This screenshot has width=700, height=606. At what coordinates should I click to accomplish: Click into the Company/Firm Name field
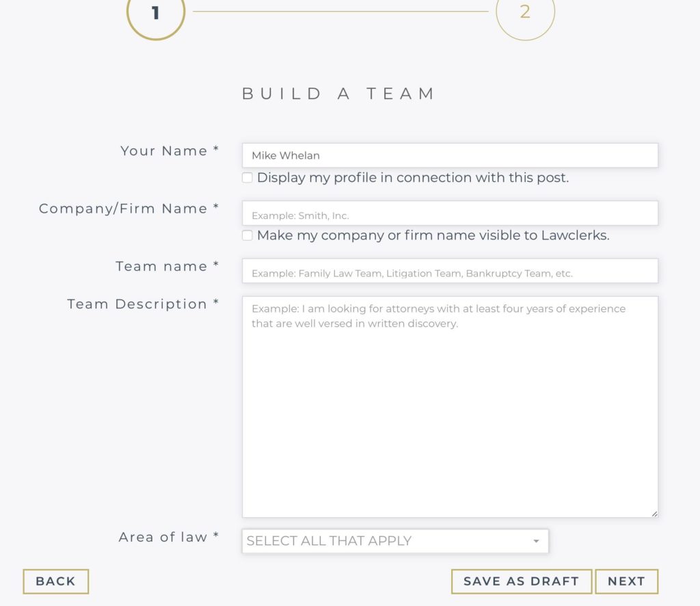(450, 213)
